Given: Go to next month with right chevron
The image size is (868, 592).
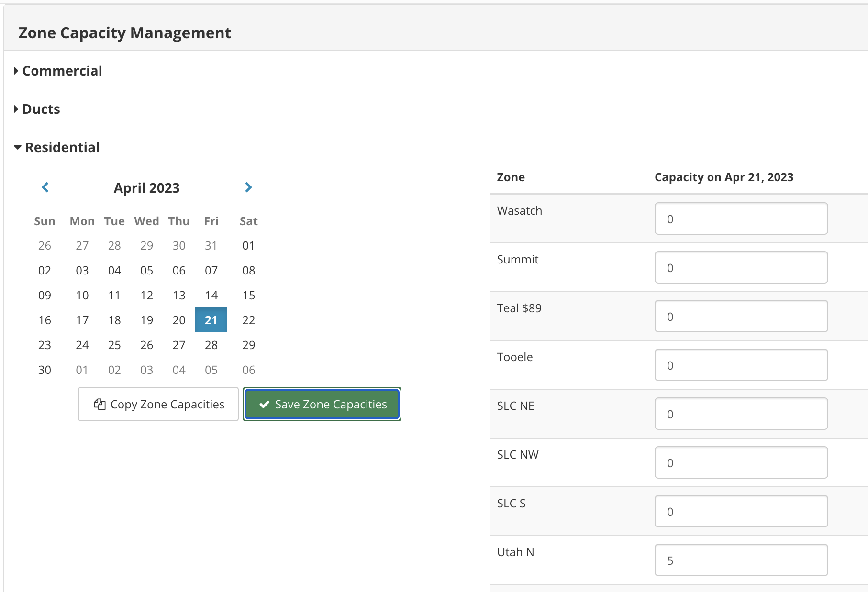Looking at the screenshot, I should pos(248,187).
